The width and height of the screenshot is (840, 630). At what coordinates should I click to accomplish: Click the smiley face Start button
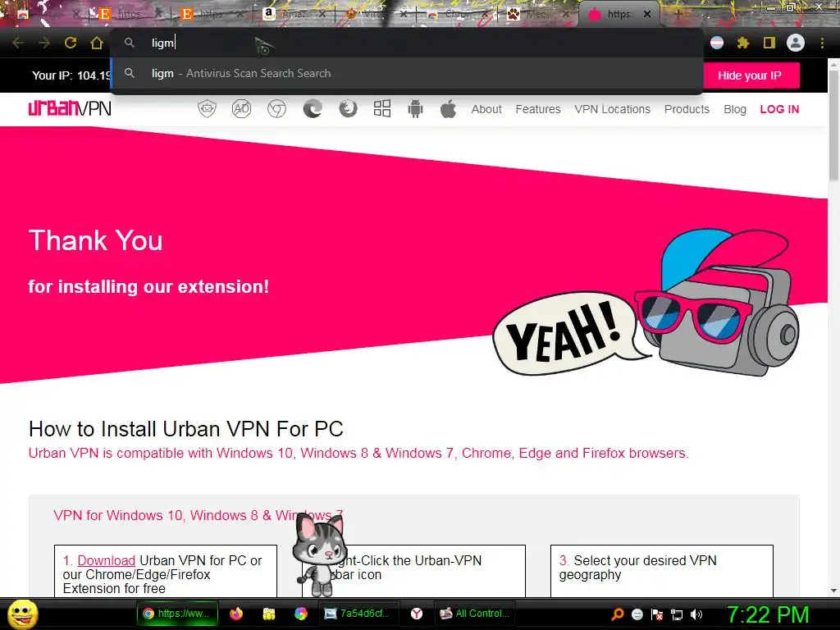click(22, 614)
